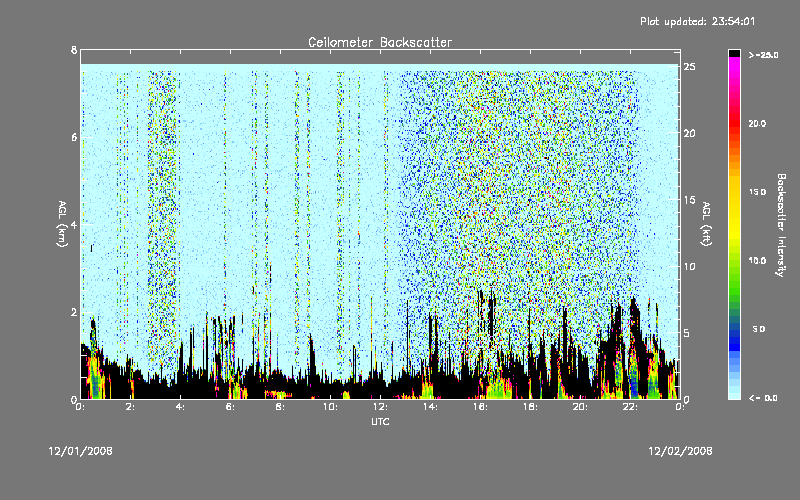
Task: Select the "UTC" x-axis label
Action: pos(380,422)
